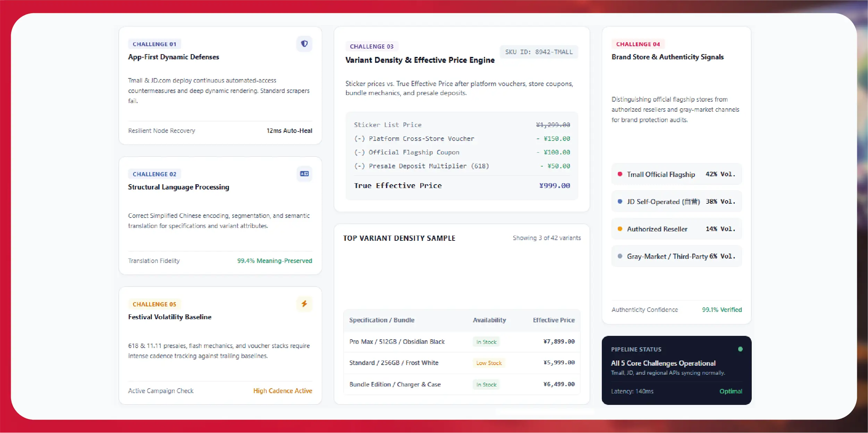The image size is (868, 433).
Task: Select the CHALLENGE 03 badge
Action: pyautogui.click(x=372, y=46)
